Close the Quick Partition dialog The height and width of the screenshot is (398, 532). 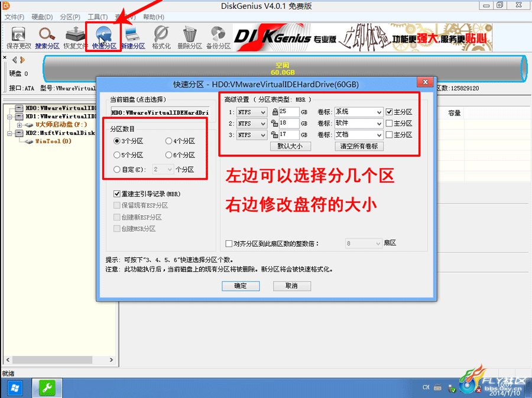(x=425, y=82)
